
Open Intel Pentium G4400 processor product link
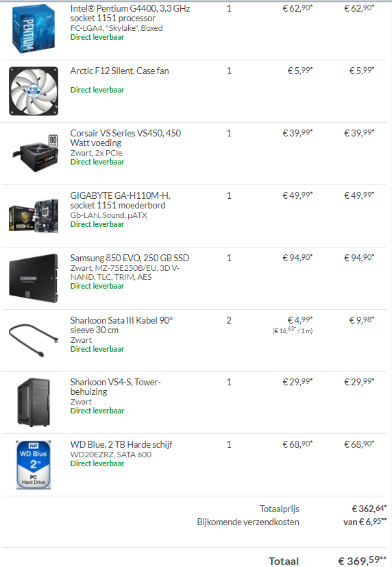coord(130,14)
